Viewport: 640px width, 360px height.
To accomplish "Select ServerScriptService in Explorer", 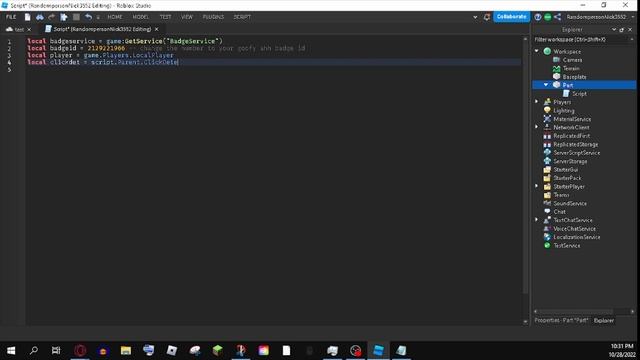I will tap(577, 153).
